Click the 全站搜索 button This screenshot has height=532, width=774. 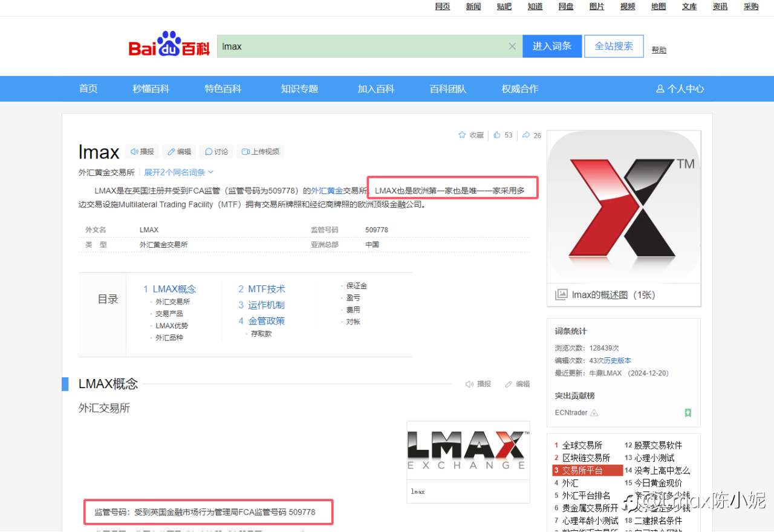click(x=614, y=47)
